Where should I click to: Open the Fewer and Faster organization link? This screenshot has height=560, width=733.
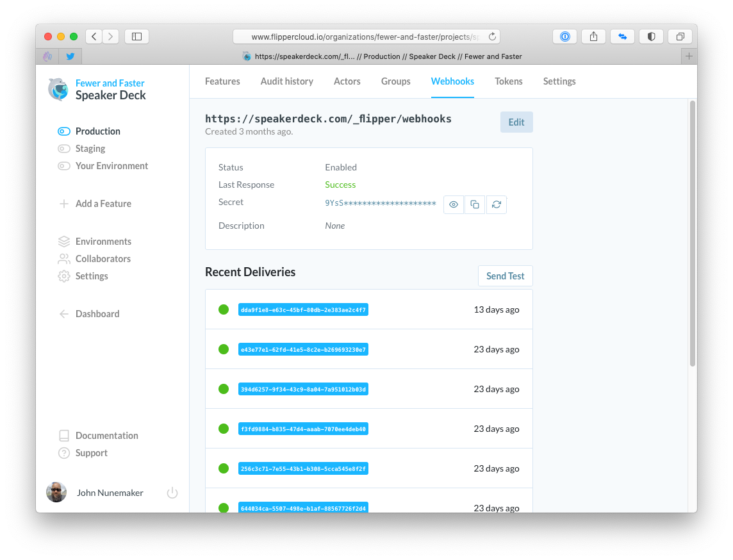pyautogui.click(x=110, y=83)
